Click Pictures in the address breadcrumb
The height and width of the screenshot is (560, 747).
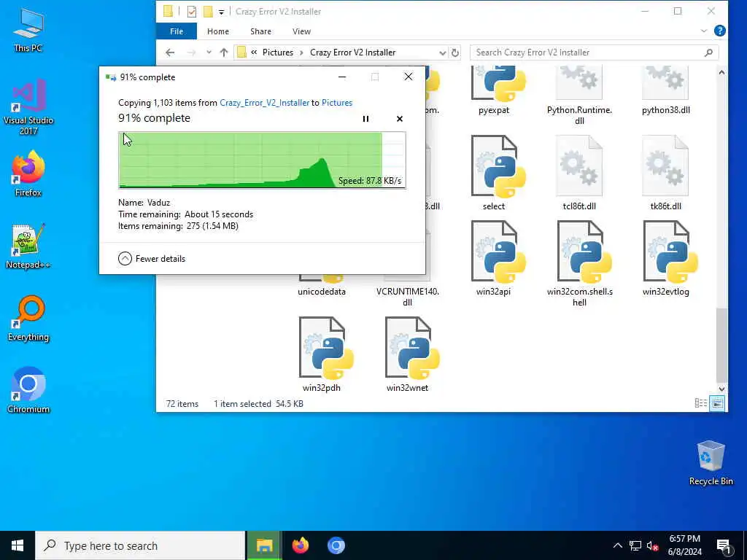coord(278,52)
